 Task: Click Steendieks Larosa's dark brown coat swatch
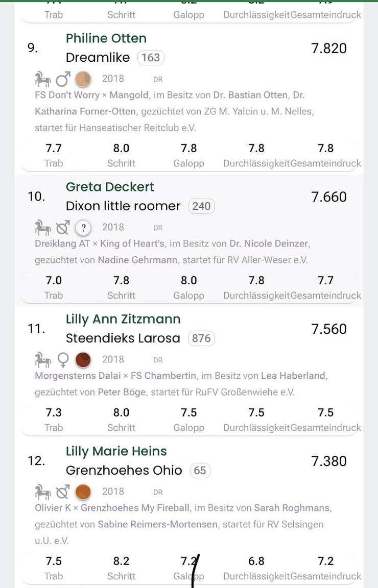83,360
